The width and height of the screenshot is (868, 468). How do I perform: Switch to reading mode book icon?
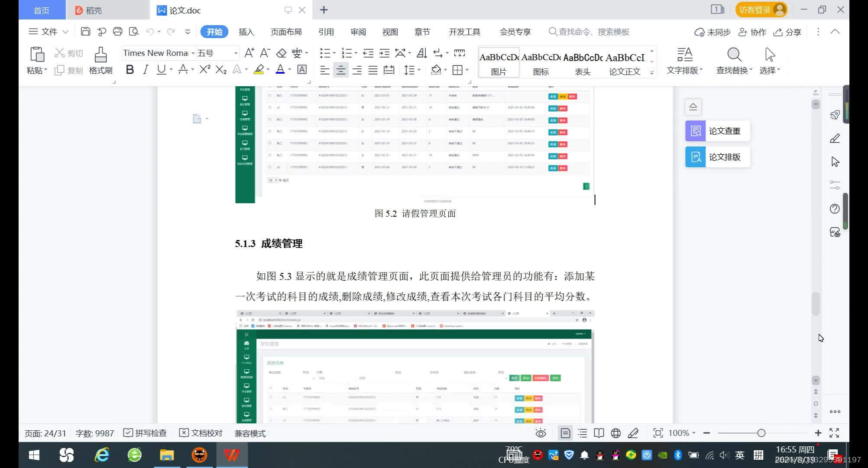click(x=599, y=433)
